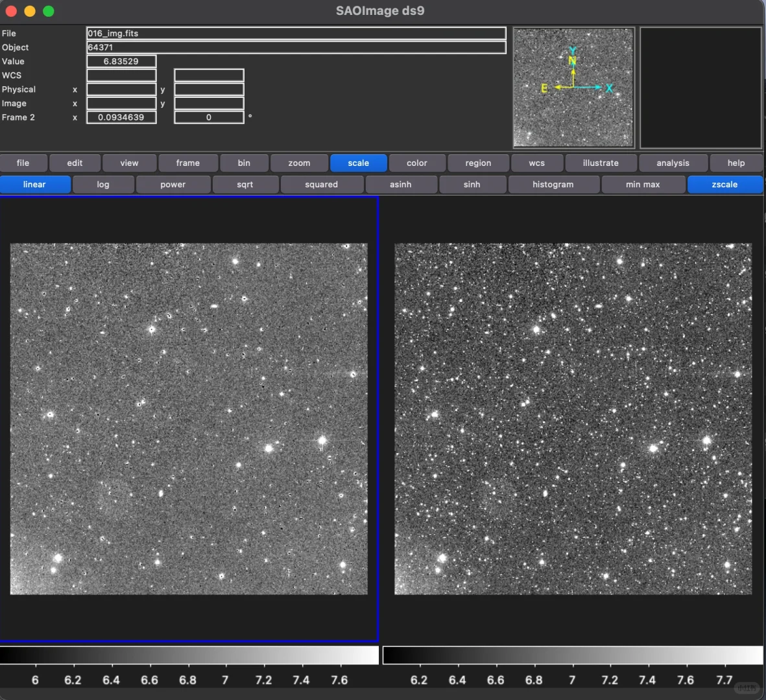The height and width of the screenshot is (700, 766).
Task: Open the wcs button menu
Action: point(537,163)
